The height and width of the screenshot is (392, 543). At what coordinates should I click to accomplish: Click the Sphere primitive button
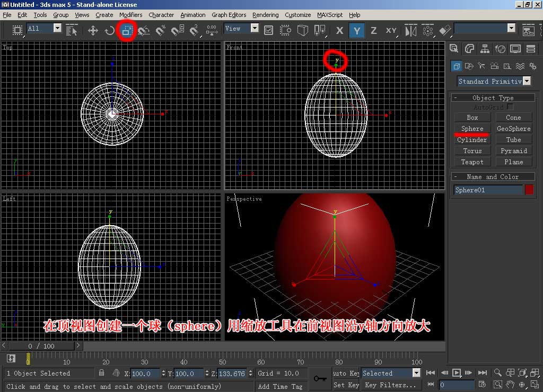[x=472, y=129]
